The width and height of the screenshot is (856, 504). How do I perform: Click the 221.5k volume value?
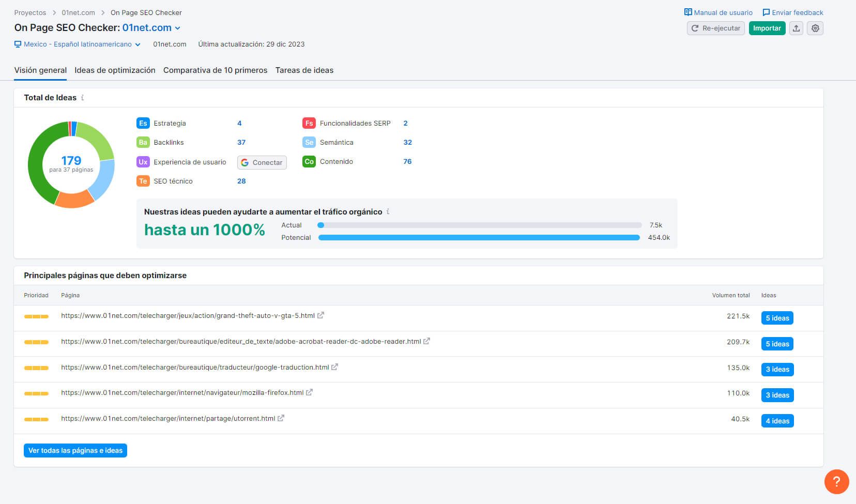(x=738, y=316)
